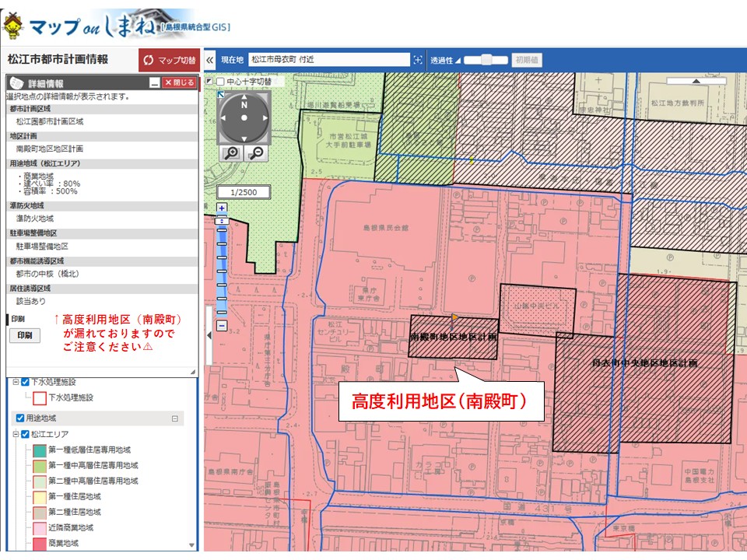Image resolution: width=747 pixels, height=560 pixels.
Task: Zoom out with magnifier minus button
Action: [x=256, y=153]
